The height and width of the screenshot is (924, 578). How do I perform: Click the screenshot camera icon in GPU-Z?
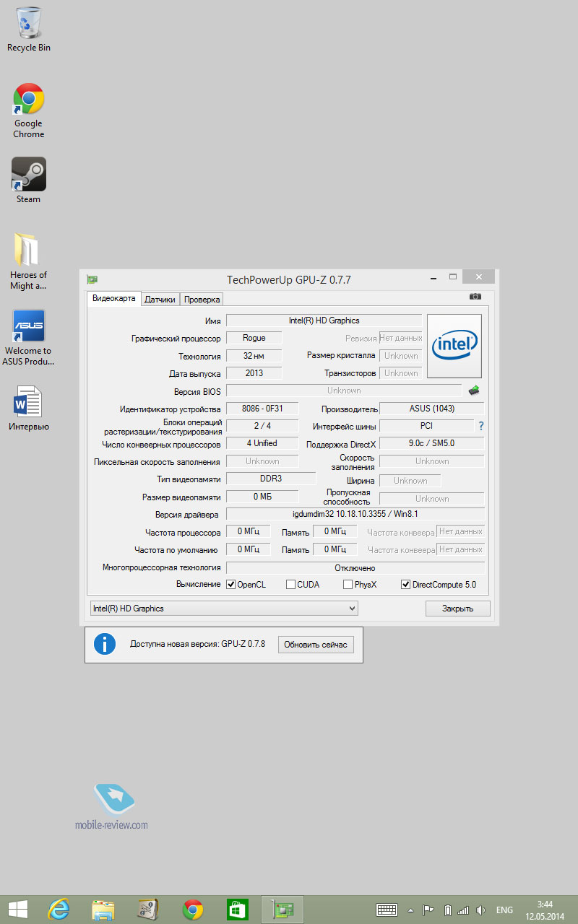(x=475, y=297)
